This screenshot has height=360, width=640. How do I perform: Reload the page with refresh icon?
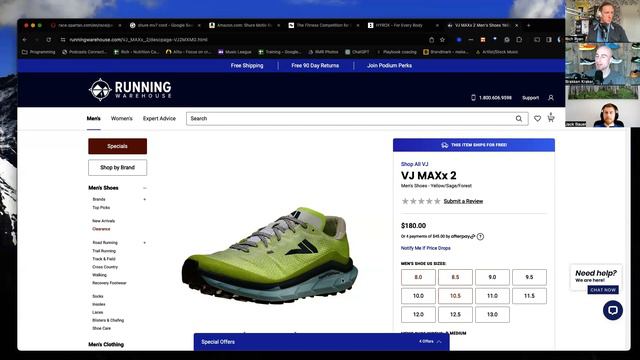tap(49, 40)
